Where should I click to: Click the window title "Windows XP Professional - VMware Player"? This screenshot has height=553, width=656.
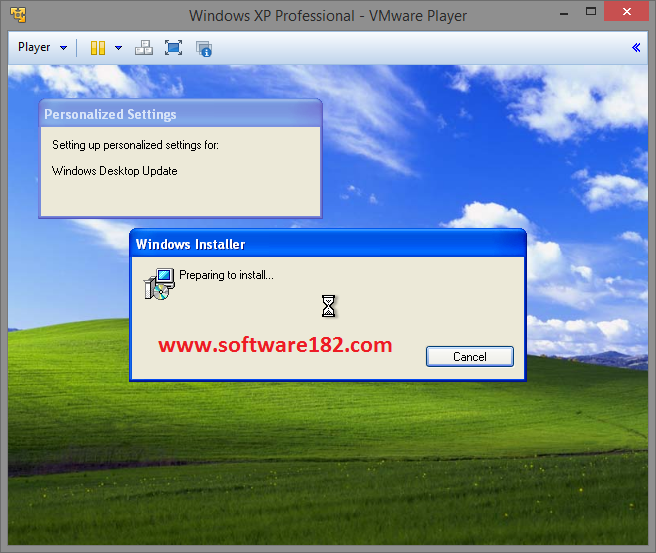328,16
